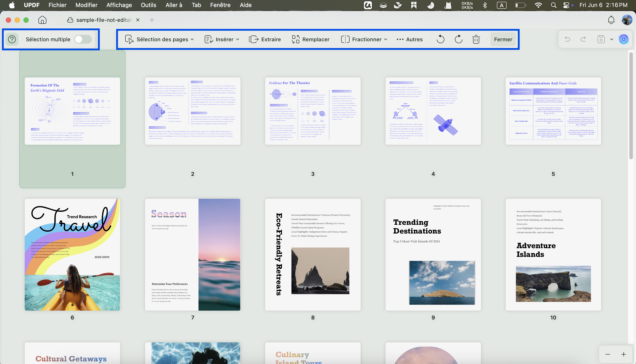The height and width of the screenshot is (364, 636).
Task: Open the Outils menu
Action: pyautogui.click(x=148, y=5)
